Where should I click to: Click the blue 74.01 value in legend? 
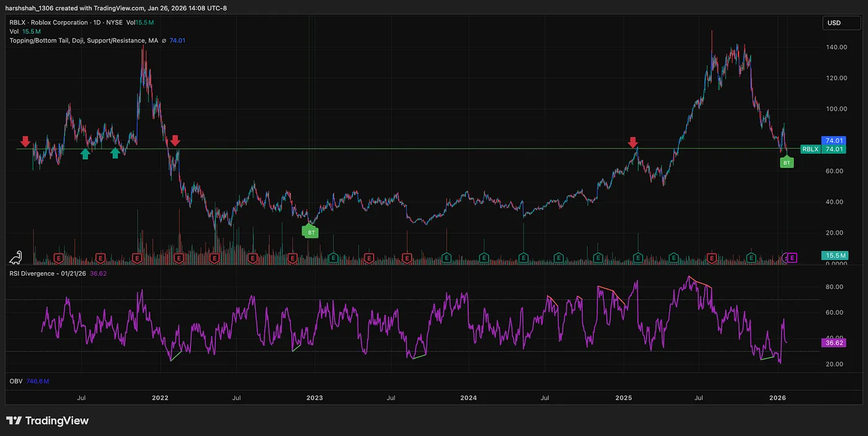pos(177,41)
